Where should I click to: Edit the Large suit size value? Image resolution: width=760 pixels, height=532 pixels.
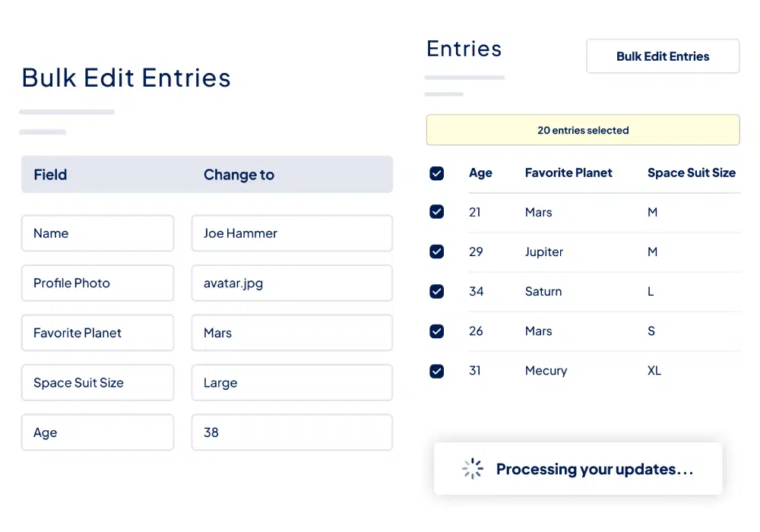[x=292, y=383]
